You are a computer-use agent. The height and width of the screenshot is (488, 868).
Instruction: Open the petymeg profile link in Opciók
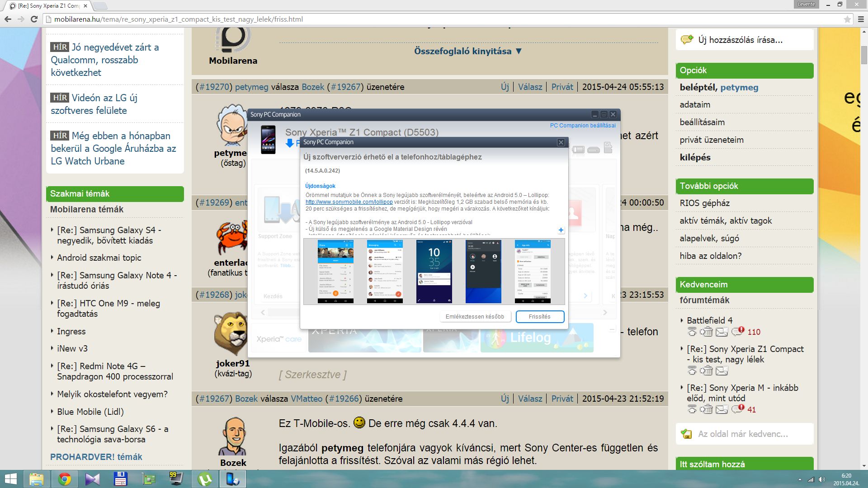[739, 87]
